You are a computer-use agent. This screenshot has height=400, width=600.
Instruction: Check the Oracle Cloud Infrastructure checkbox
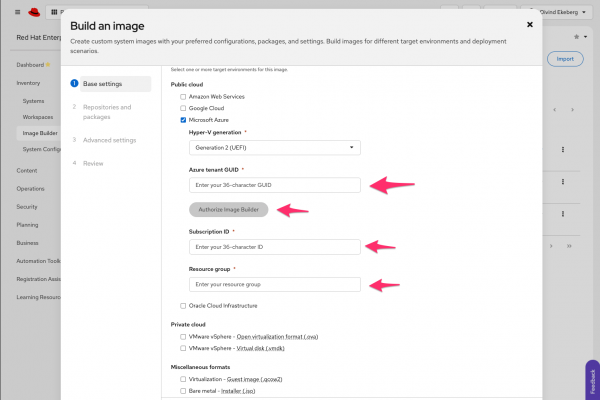(x=183, y=306)
